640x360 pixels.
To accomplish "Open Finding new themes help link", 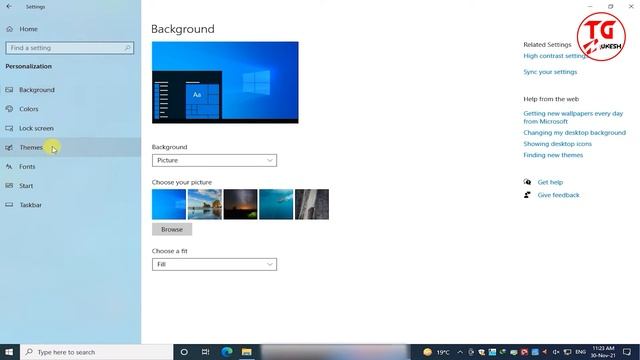I will click(x=553, y=155).
